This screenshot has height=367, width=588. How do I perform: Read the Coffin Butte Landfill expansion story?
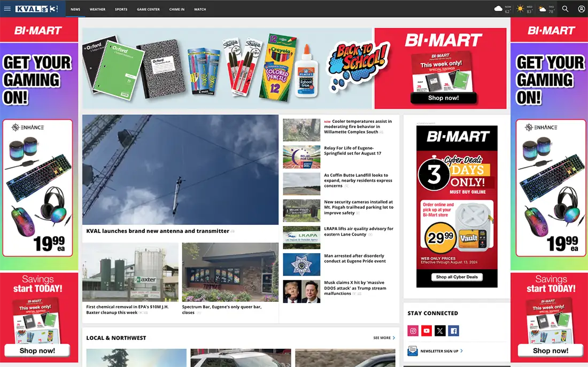(x=358, y=181)
